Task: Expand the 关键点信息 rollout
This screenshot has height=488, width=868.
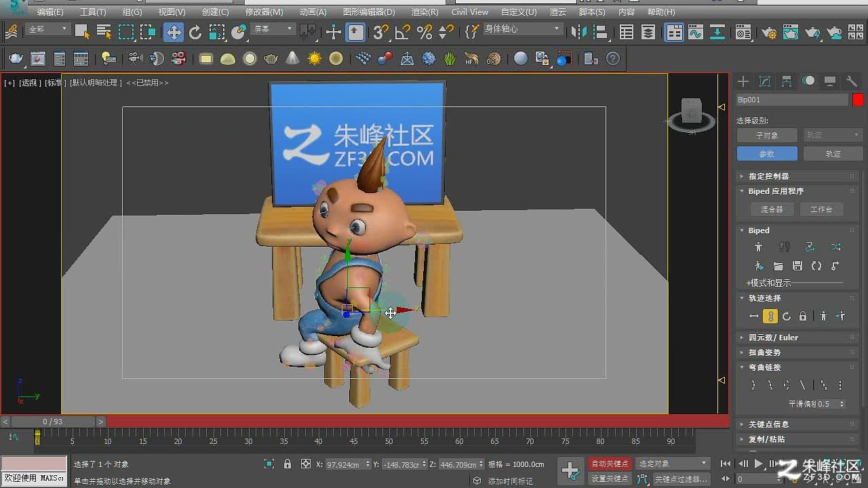Action: coord(797,424)
